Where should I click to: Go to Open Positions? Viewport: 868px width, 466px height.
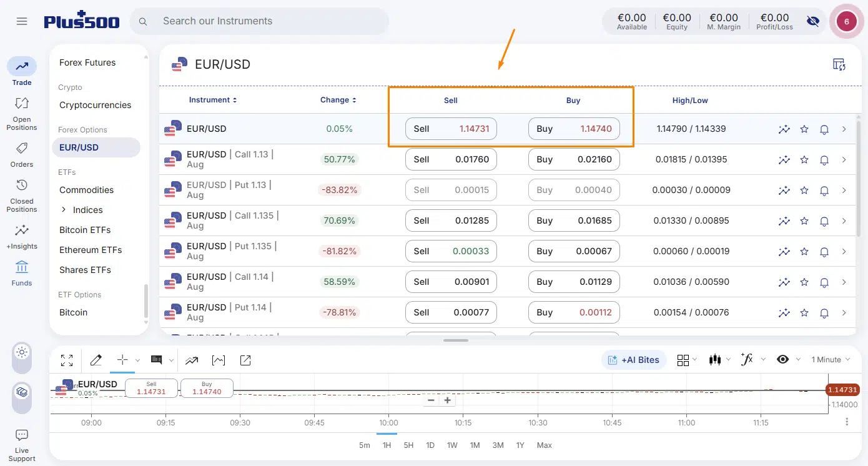[22, 113]
